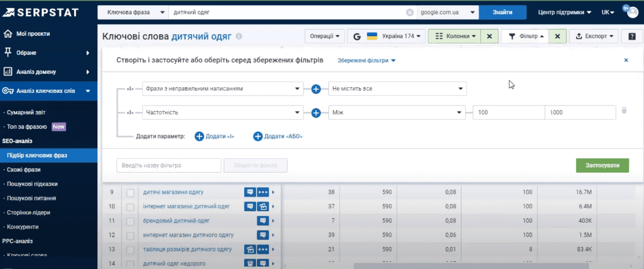Screen dimensions: 644x269
Task: Open the Операції dropdown
Action: tap(324, 36)
